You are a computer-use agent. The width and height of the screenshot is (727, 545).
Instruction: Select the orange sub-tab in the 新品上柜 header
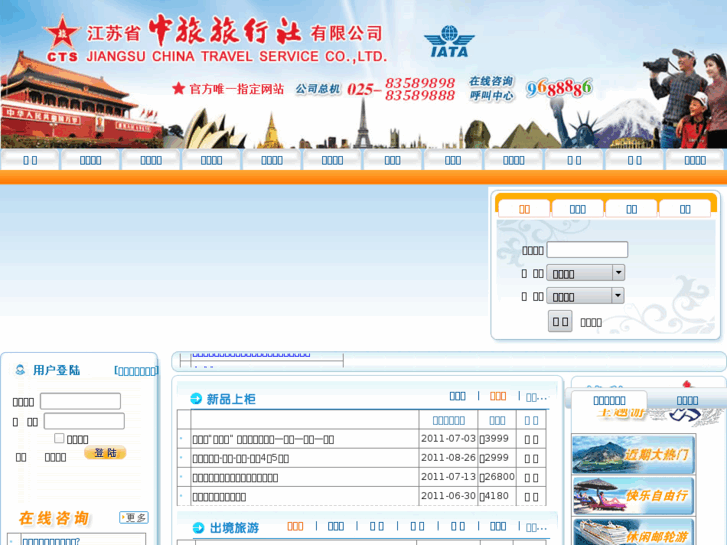click(x=498, y=396)
